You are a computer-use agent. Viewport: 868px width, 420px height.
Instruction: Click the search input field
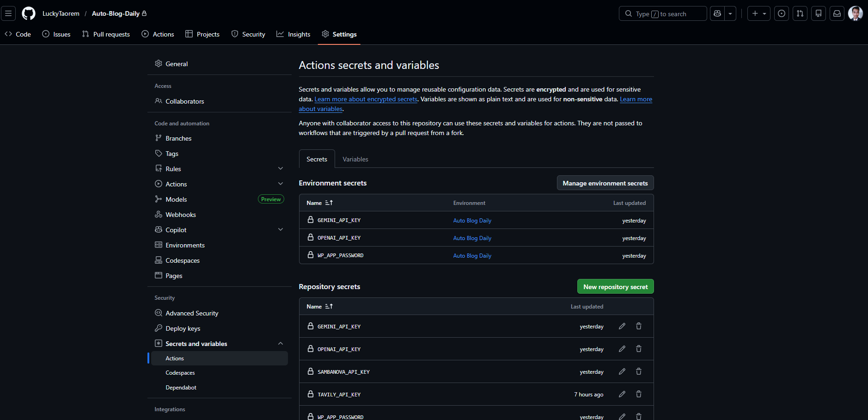662,13
